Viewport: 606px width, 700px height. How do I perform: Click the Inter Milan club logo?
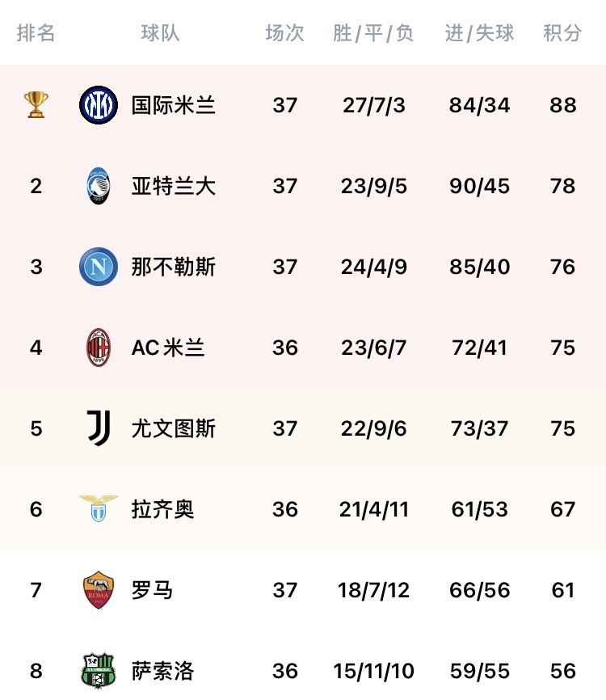pyautogui.click(x=99, y=105)
